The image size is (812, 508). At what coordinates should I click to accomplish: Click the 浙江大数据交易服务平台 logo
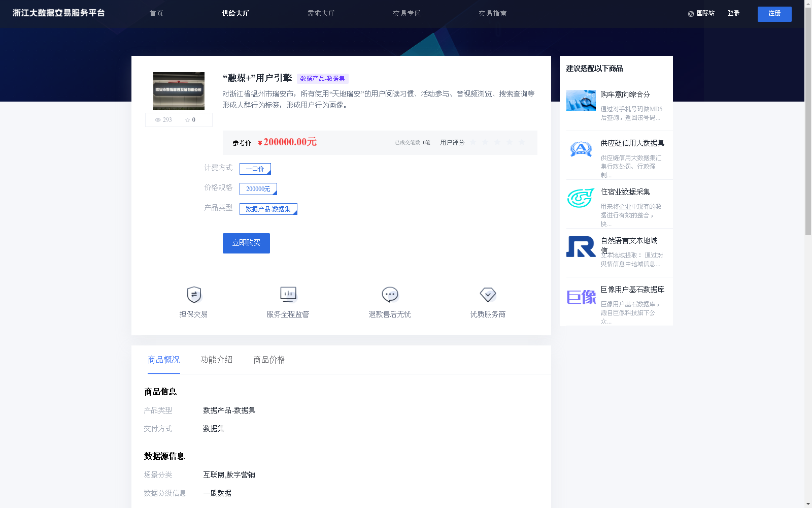click(59, 13)
